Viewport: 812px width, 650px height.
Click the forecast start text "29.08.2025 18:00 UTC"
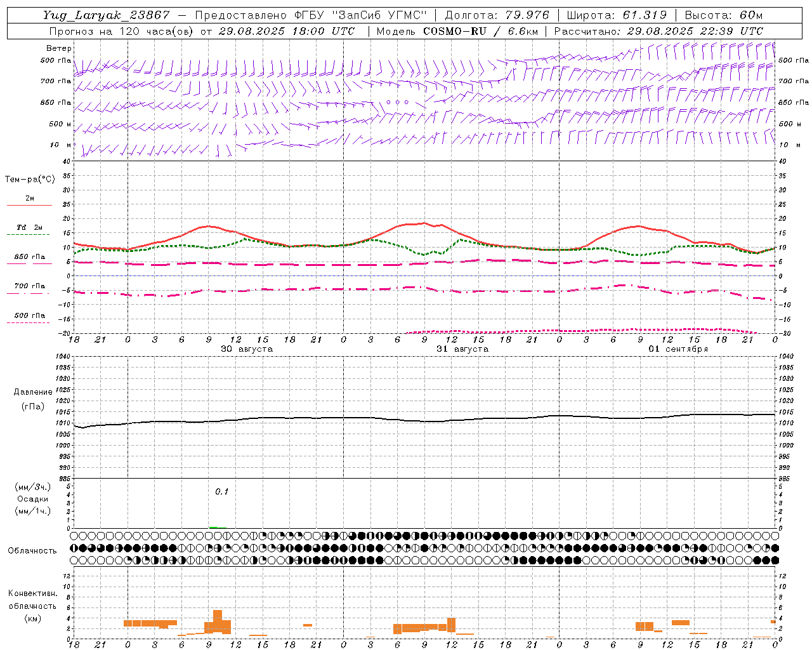(286, 31)
